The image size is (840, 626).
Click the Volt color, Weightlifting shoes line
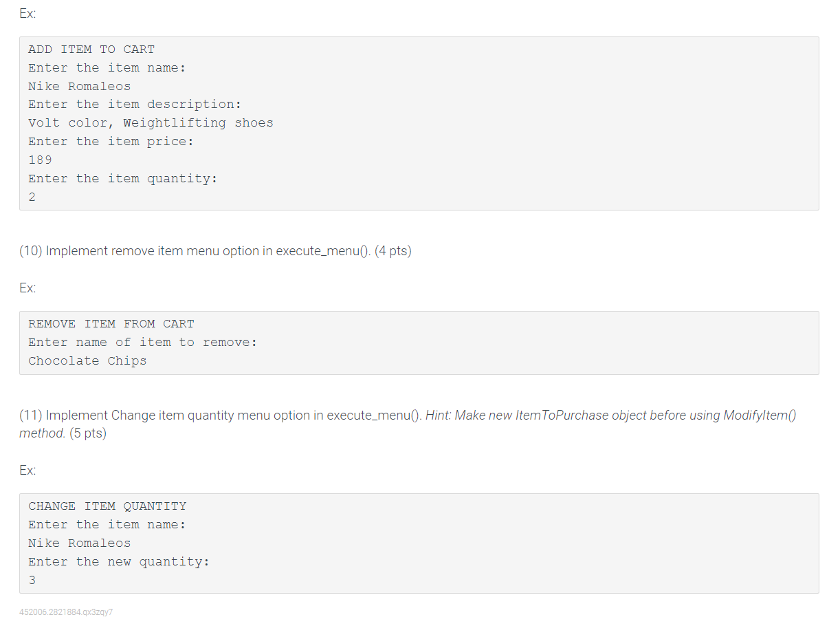tap(151, 123)
